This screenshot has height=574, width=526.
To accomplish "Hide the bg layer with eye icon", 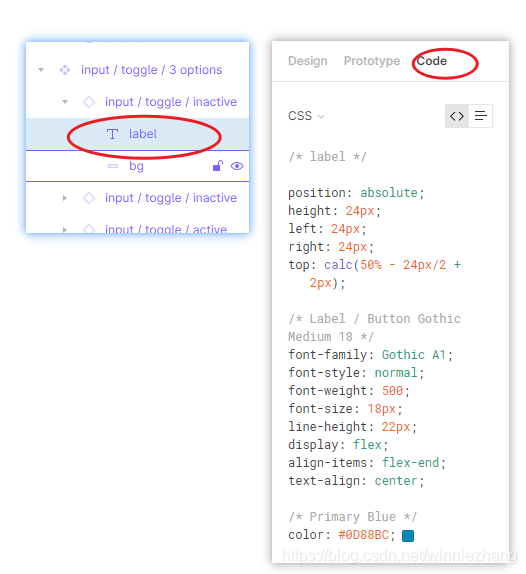I will (237, 166).
